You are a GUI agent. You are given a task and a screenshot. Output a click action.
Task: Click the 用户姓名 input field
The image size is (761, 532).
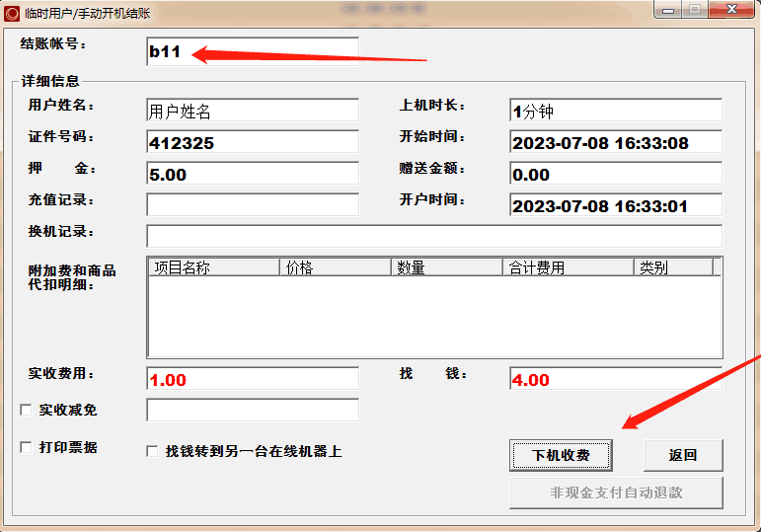click(x=253, y=111)
